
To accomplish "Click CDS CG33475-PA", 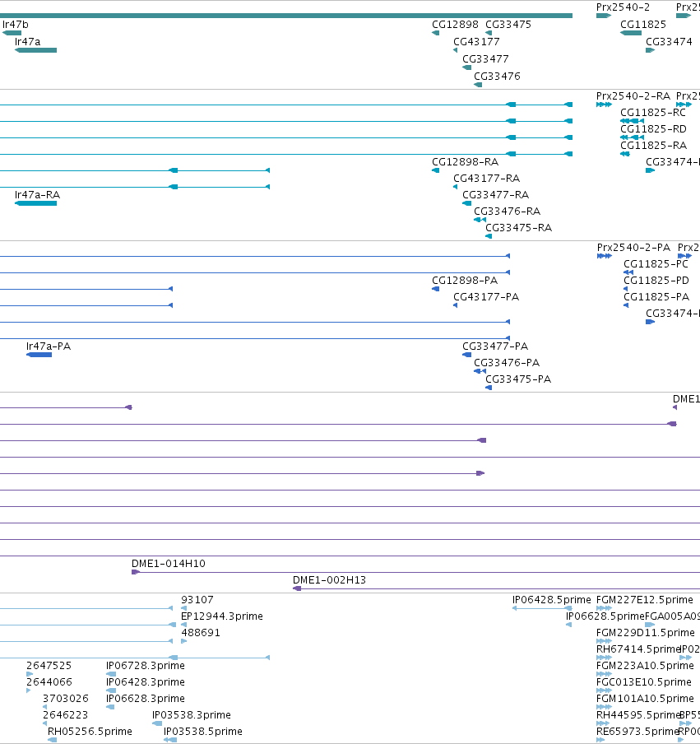I will click(x=489, y=388).
